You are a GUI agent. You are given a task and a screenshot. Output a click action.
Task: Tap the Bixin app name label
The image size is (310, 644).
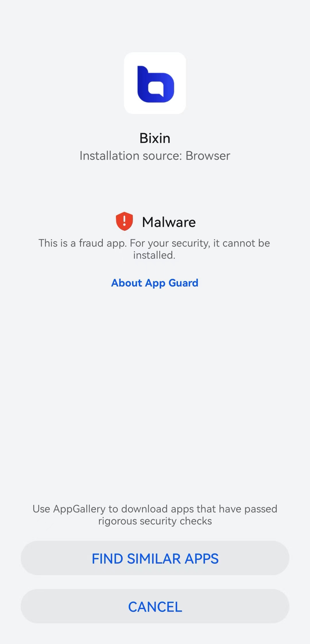click(155, 138)
